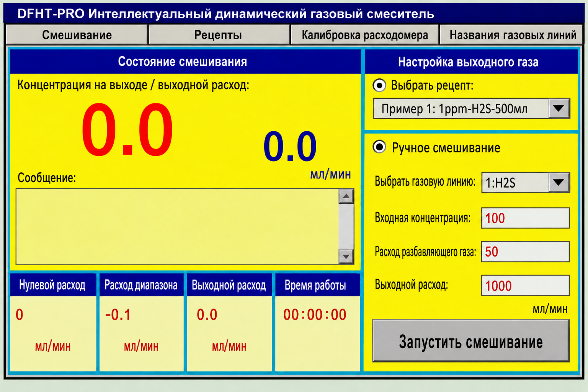Open the Смешивание tab

[77, 35]
